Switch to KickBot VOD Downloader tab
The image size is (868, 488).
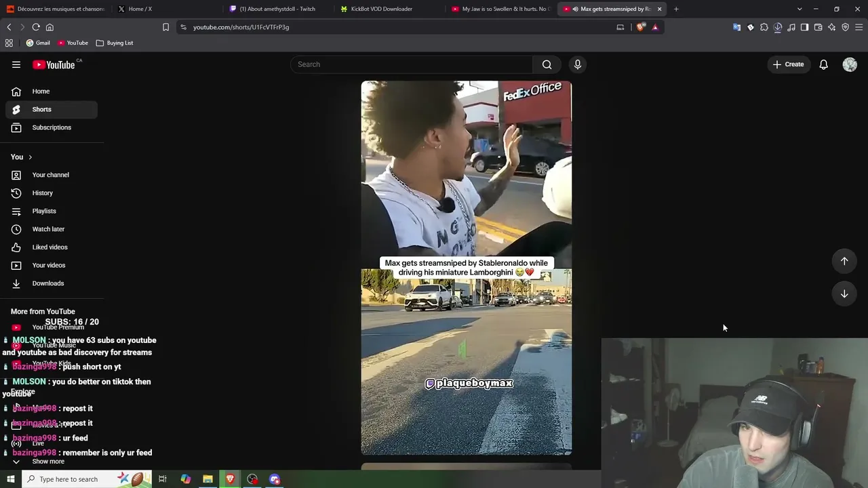(x=389, y=9)
